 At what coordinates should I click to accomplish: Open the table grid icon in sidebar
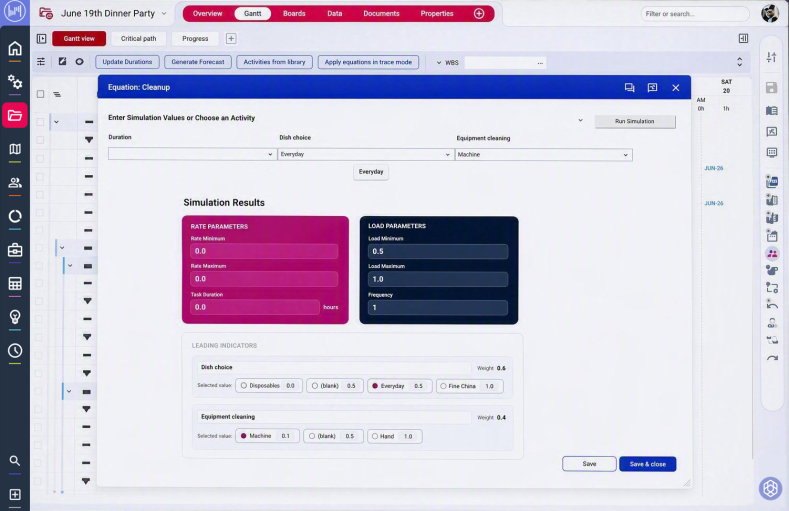(x=15, y=284)
